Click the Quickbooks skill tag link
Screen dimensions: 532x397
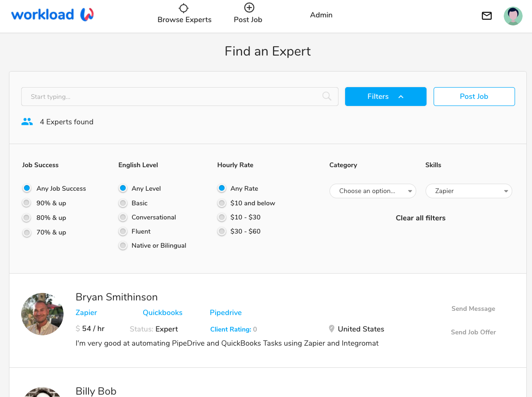click(x=162, y=313)
